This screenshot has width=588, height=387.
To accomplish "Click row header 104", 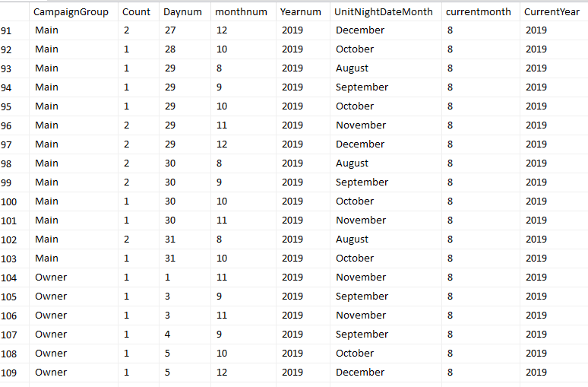I will 9,278.
